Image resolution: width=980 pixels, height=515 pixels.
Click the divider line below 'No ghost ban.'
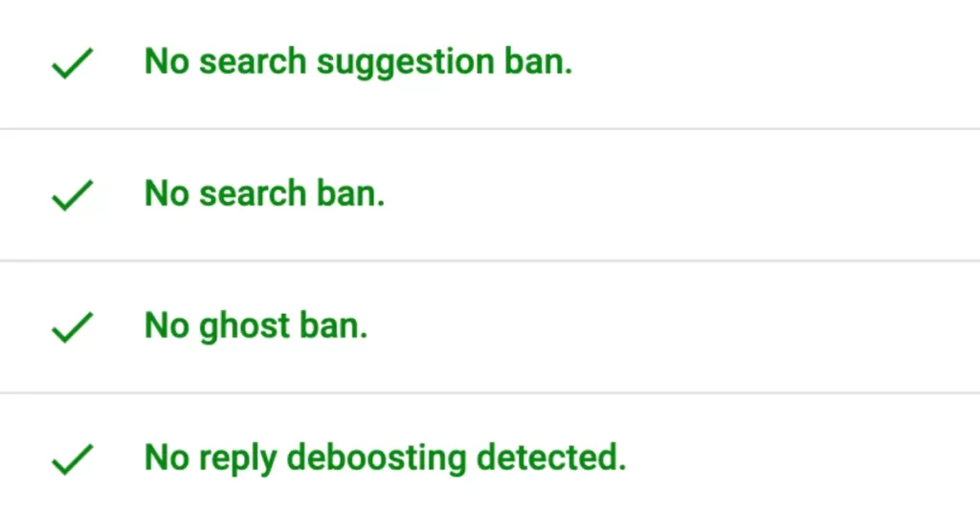490,392
